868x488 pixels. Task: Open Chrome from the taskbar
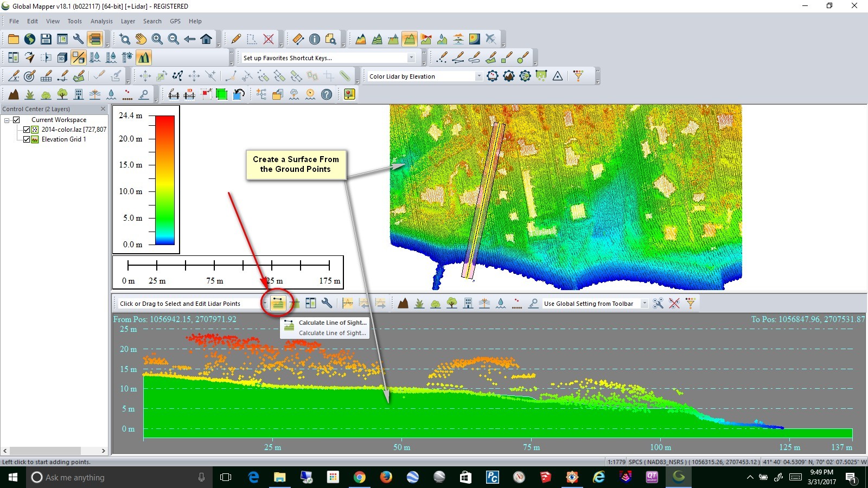point(359,477)
